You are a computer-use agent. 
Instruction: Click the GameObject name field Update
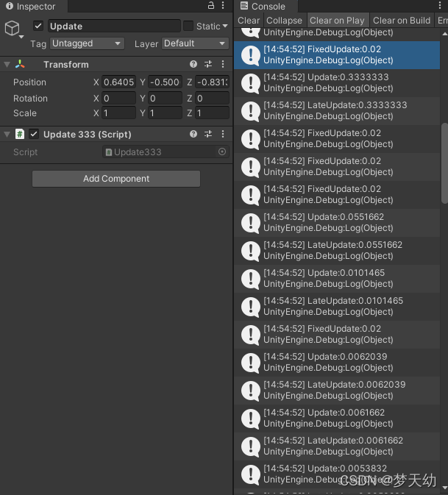(x=114, y=26)
